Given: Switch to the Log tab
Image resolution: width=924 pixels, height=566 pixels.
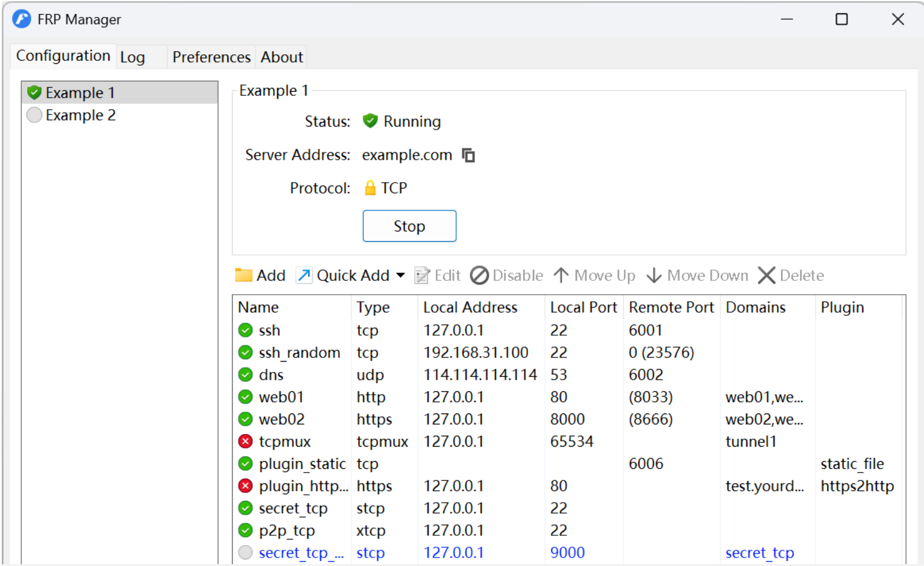Looking at the screenshot, I should click(132, 57).
